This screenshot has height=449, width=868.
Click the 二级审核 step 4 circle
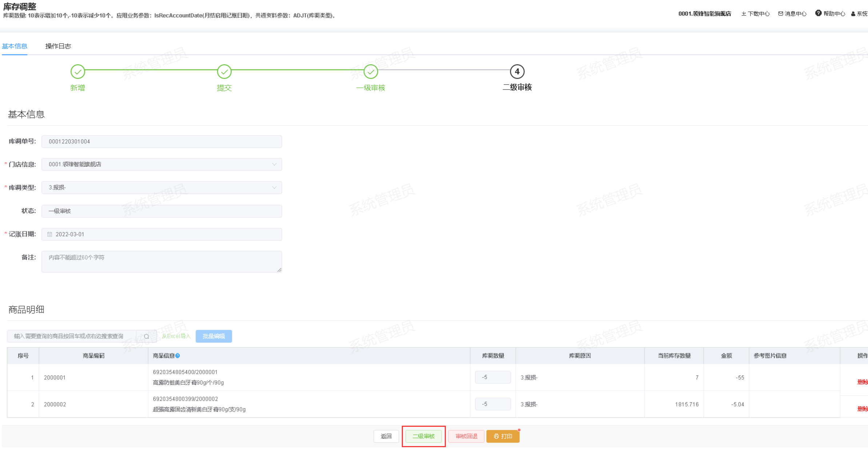pyautogui.click(x=517, y=72)
